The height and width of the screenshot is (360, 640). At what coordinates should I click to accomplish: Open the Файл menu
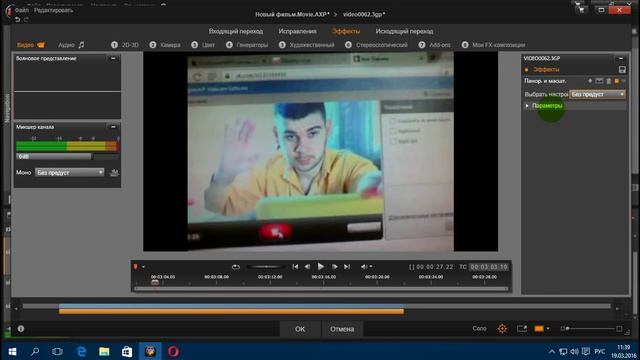tap(21, 10)
